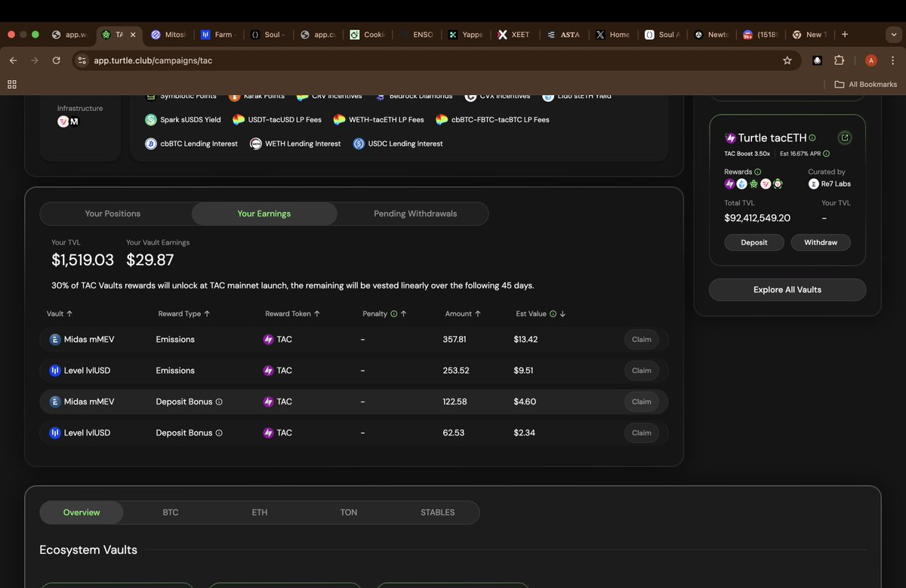Open the apps grid in bookmarks bar

(11, 85)
